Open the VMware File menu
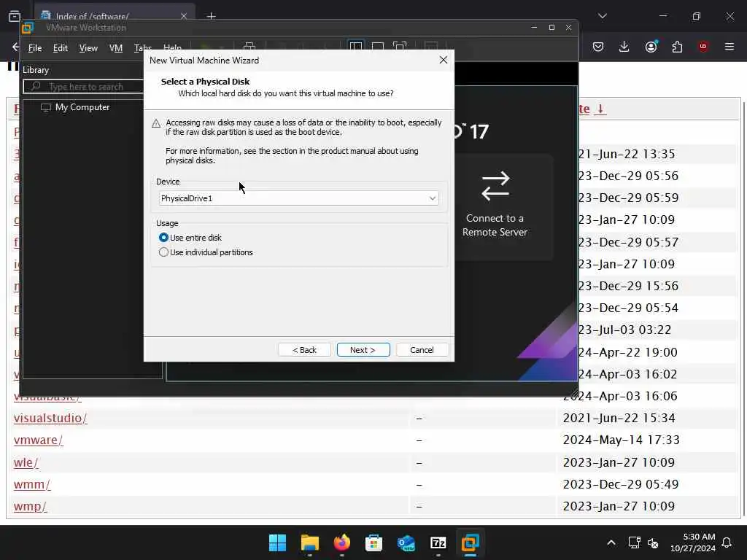This screenshot has height=560, width=747. point(35,48)
